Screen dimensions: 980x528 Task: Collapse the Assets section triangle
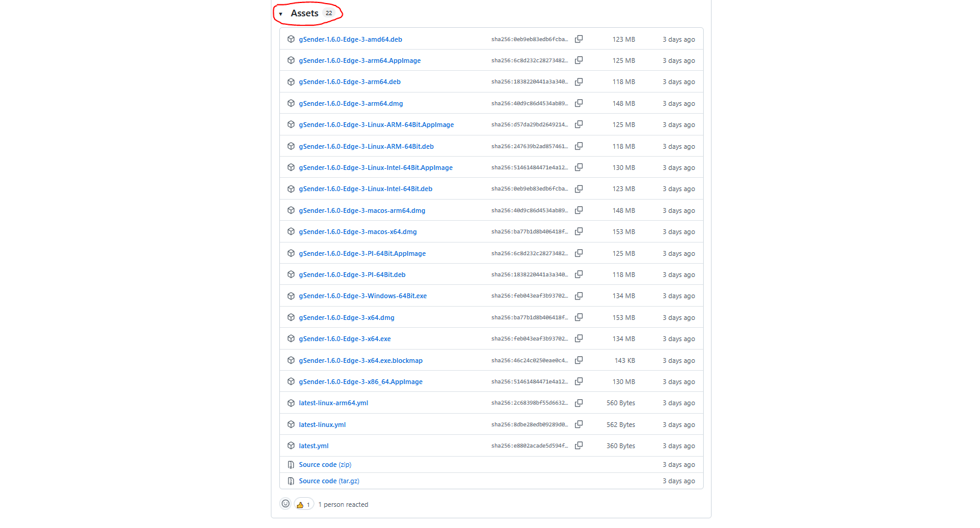coord(281,14)
